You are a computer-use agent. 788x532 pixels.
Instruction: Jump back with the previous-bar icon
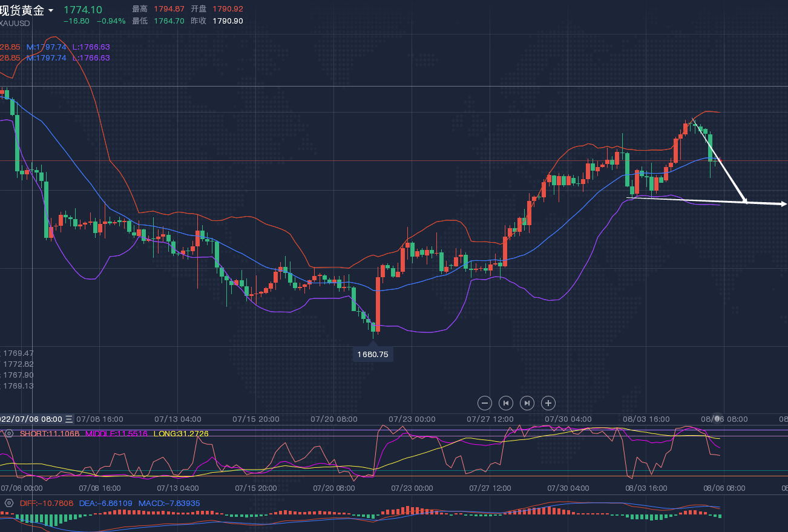pyautogui.click(x=505, y=403)
